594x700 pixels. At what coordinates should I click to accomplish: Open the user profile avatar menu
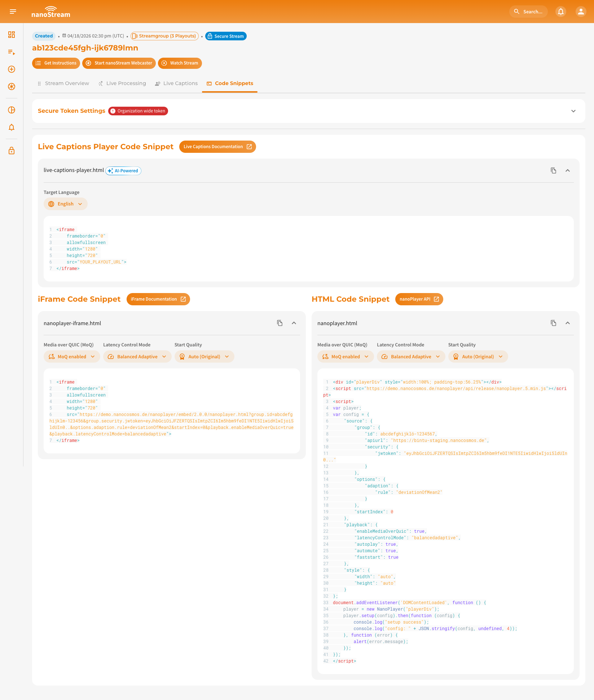580,11
